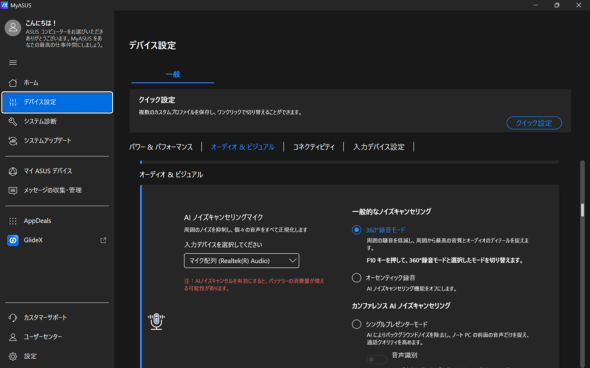
Task: Switch to 入力デバイス設定 tab
Action: pyautogui.click(x=379, y=147)
